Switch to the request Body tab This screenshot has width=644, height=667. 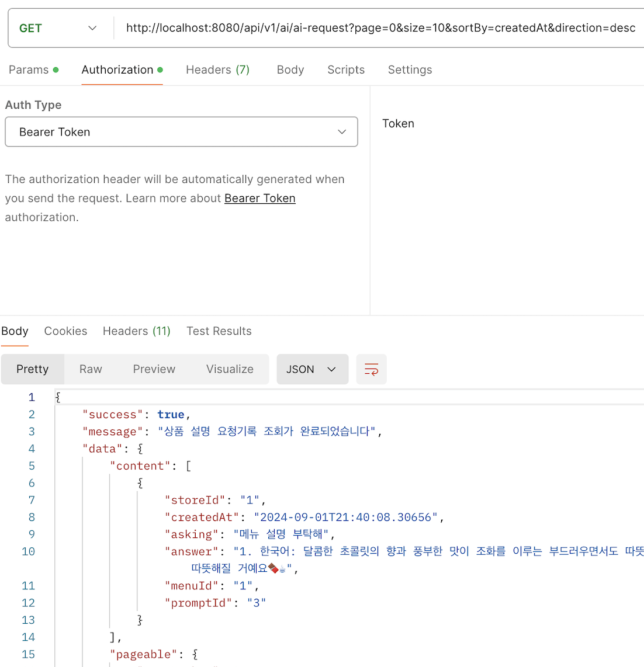pyautogui.click(x=290, y=70)
